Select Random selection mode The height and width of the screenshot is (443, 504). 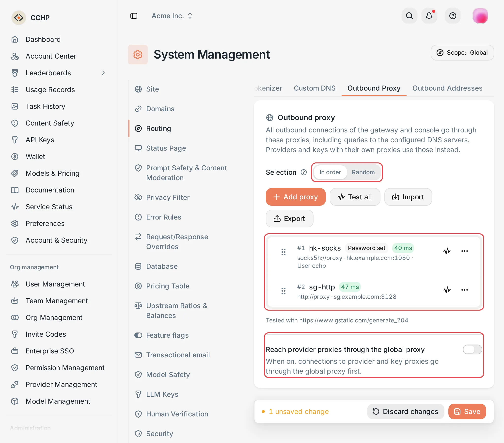click(363, 172)
